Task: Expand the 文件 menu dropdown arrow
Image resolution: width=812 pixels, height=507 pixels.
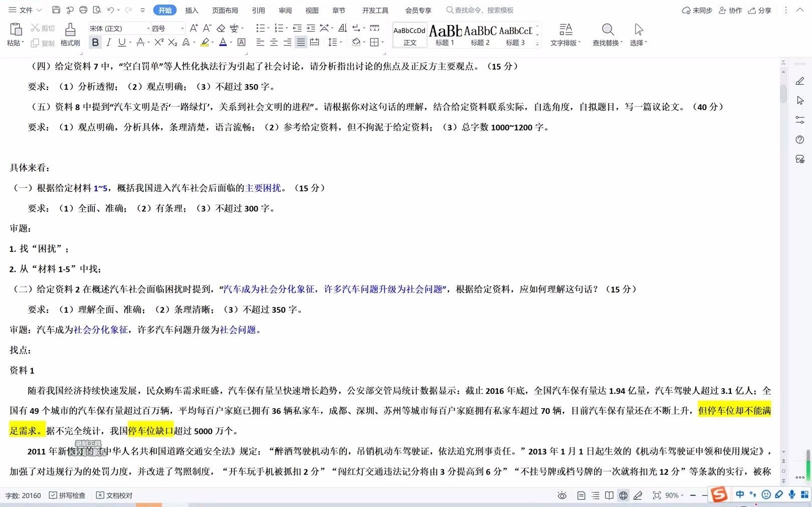Action: coord(40,10)
